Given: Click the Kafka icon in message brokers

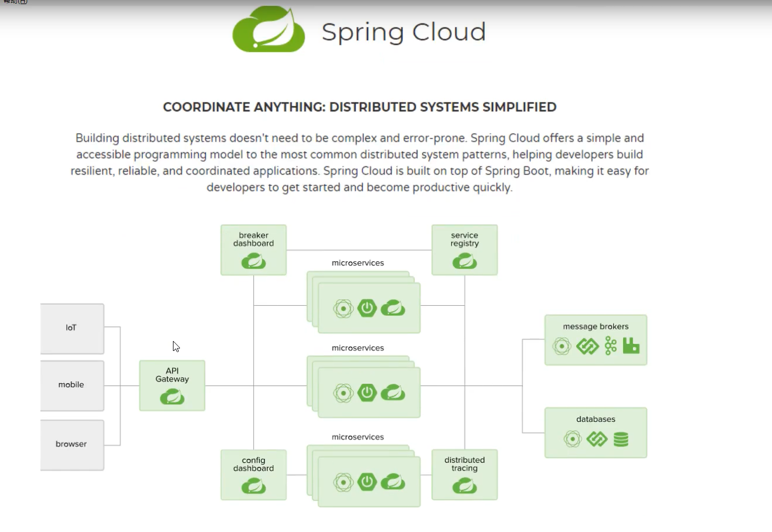Looking at the screenshot, I should tap(611, 346).
